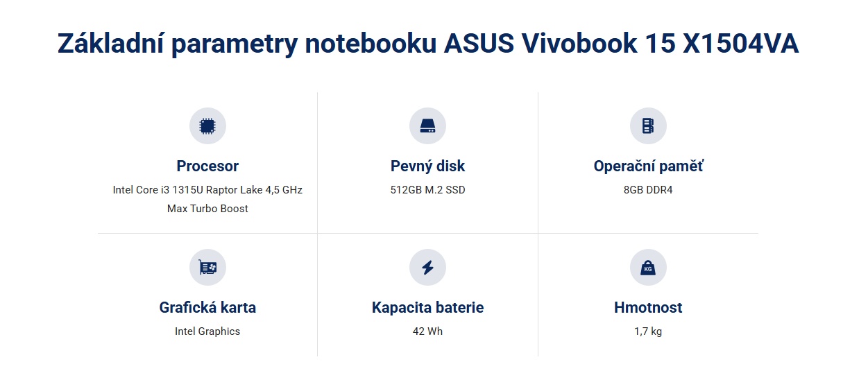Click the 512GB M.2 SSD value
This screenshot has width=868, height=389.
point(427,190)
